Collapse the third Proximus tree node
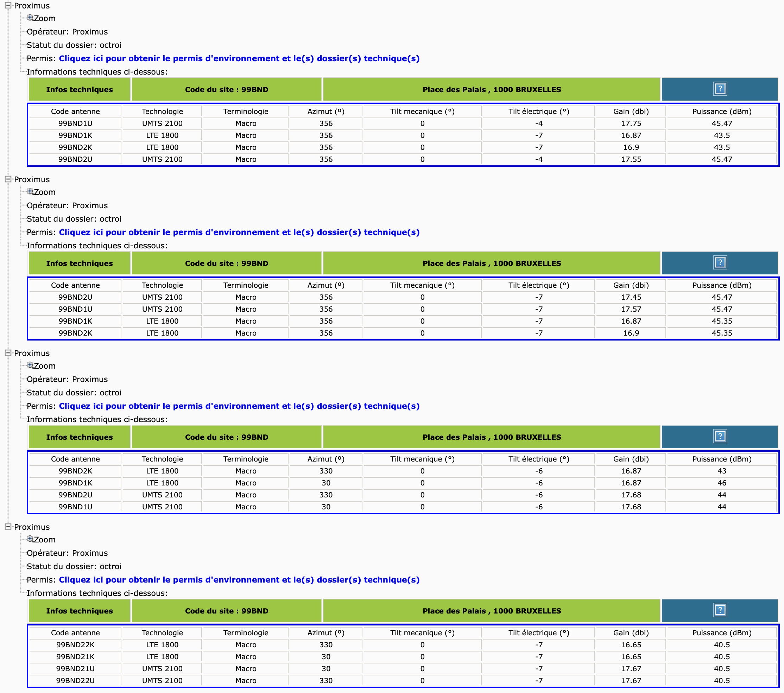 point(8,353)
